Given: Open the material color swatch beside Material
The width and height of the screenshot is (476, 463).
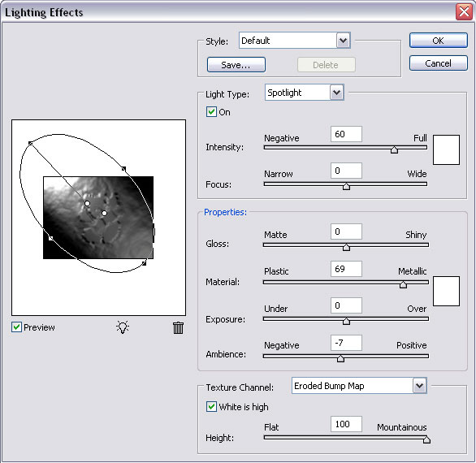Looking at the screenshot, I should coord(446,291).
